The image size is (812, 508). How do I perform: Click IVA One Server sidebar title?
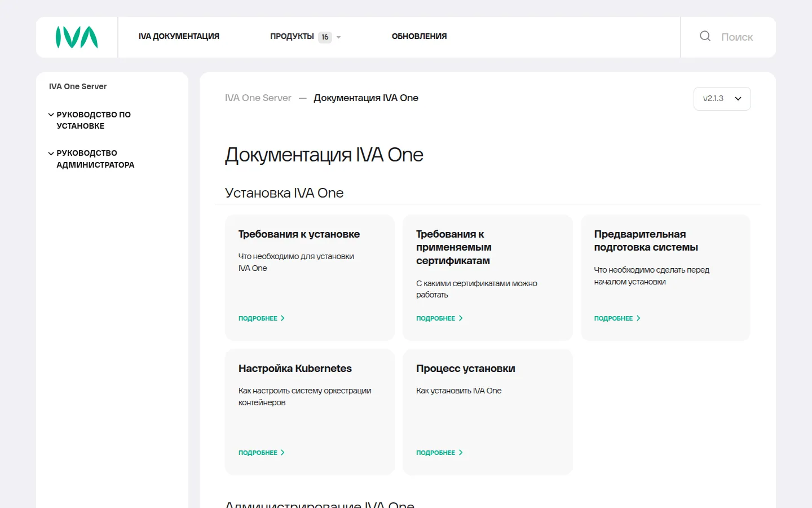pyautogui.click(x=78, y=86)
